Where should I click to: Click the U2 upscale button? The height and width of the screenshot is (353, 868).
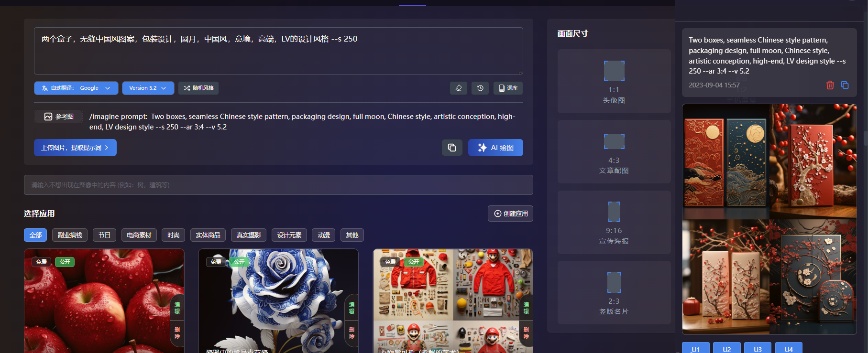(x=726, y=349)
